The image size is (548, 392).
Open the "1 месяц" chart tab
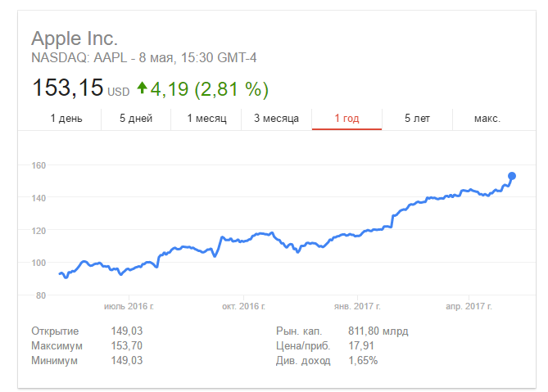[206, 119]
